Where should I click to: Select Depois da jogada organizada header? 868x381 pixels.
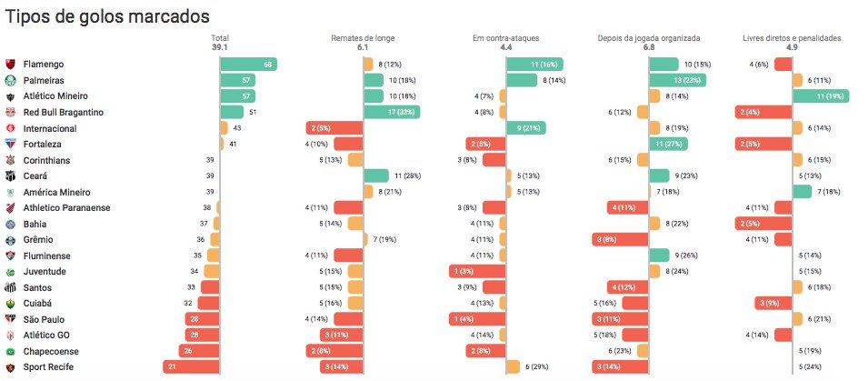pyautogui.click(x=649, y=38)
